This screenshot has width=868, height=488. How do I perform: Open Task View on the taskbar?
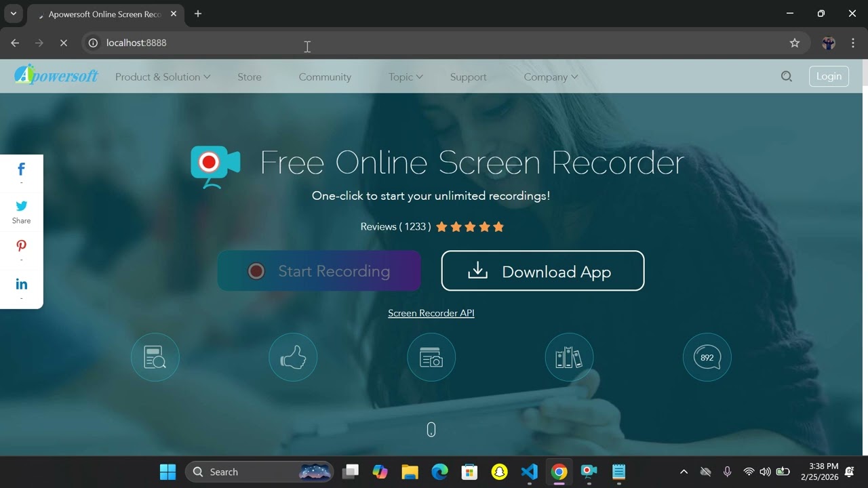click(351, 472)
